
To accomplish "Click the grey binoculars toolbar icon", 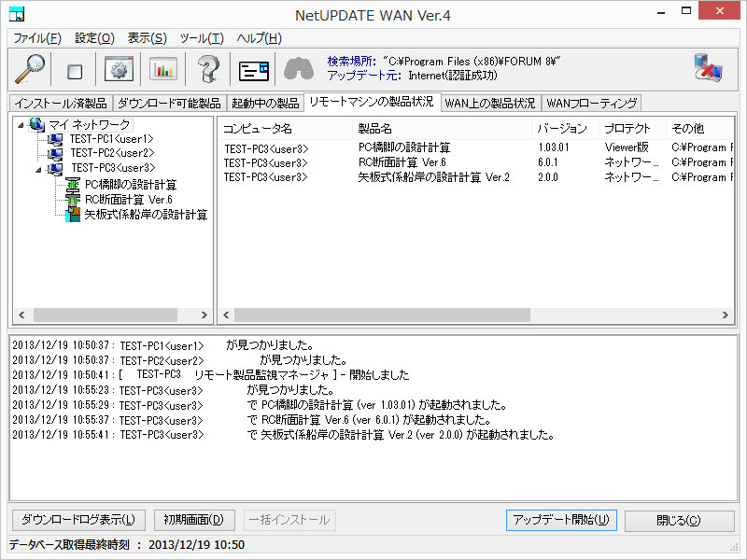I will click(299, 68).
